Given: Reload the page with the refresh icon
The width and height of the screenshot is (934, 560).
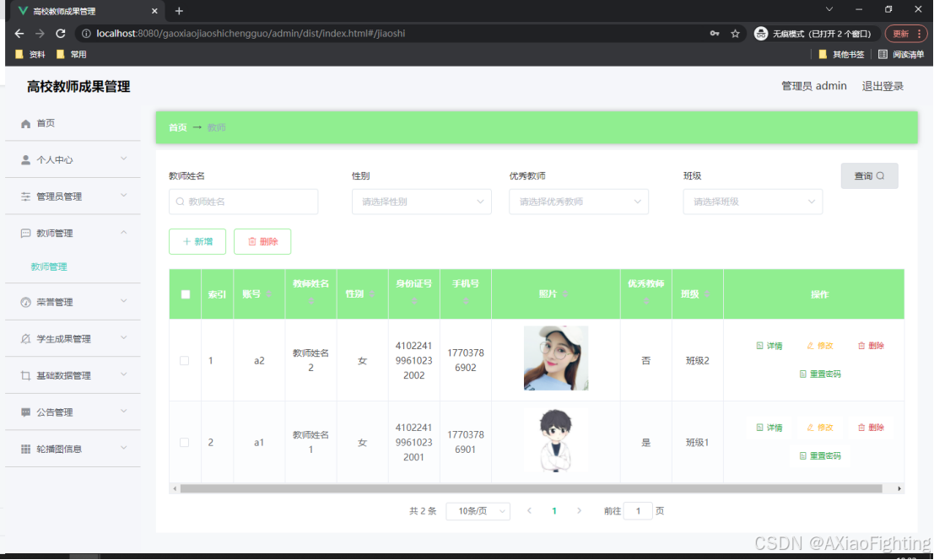Looking at the screenshot, I should 60,34.
